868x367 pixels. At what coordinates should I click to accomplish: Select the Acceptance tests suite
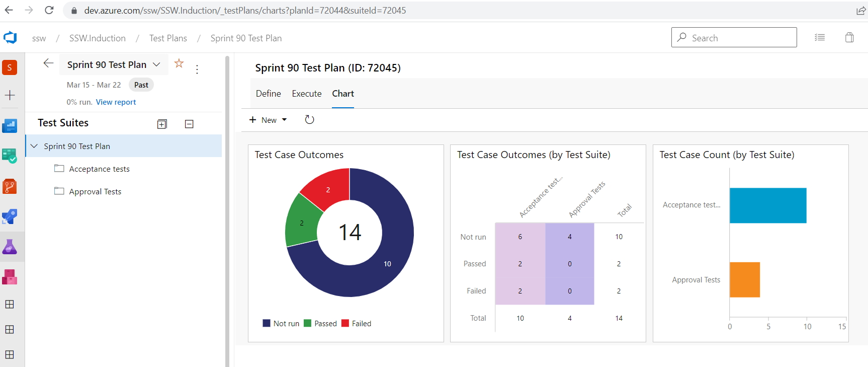(99, 169)
